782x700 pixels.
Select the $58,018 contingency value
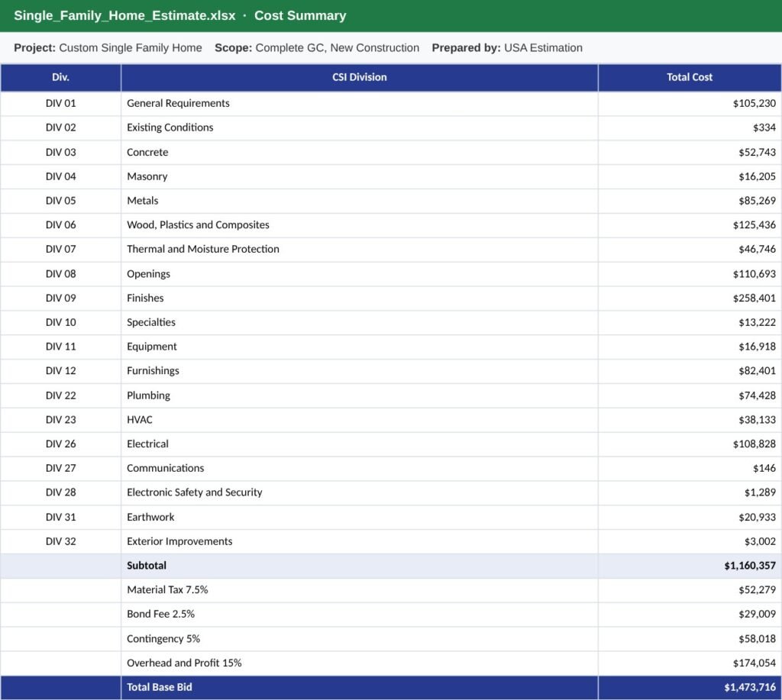tap(690, 639)
